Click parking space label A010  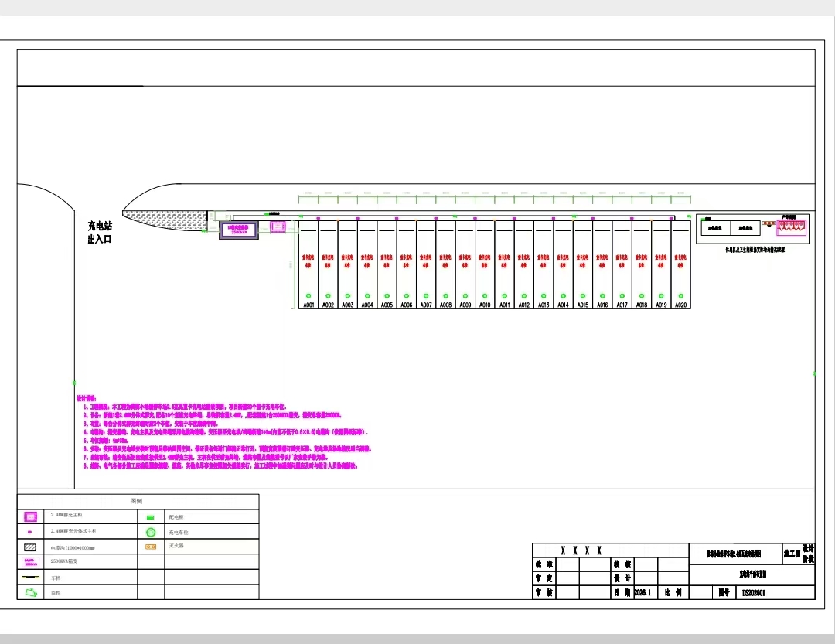[x=485, y=305]
